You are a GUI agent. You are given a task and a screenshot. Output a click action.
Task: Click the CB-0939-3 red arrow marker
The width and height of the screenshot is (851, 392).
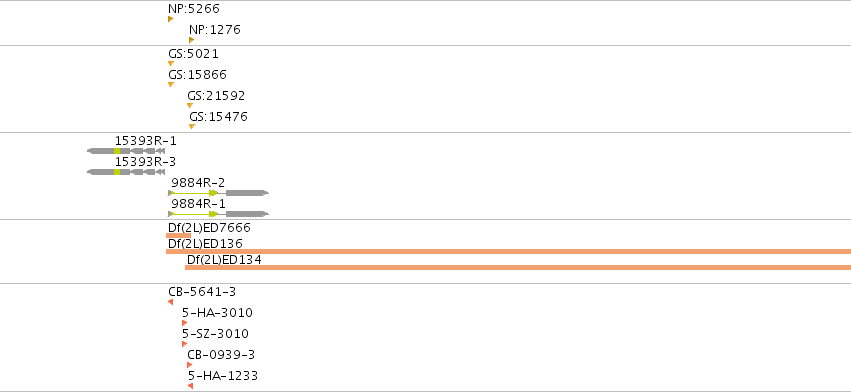189,365
